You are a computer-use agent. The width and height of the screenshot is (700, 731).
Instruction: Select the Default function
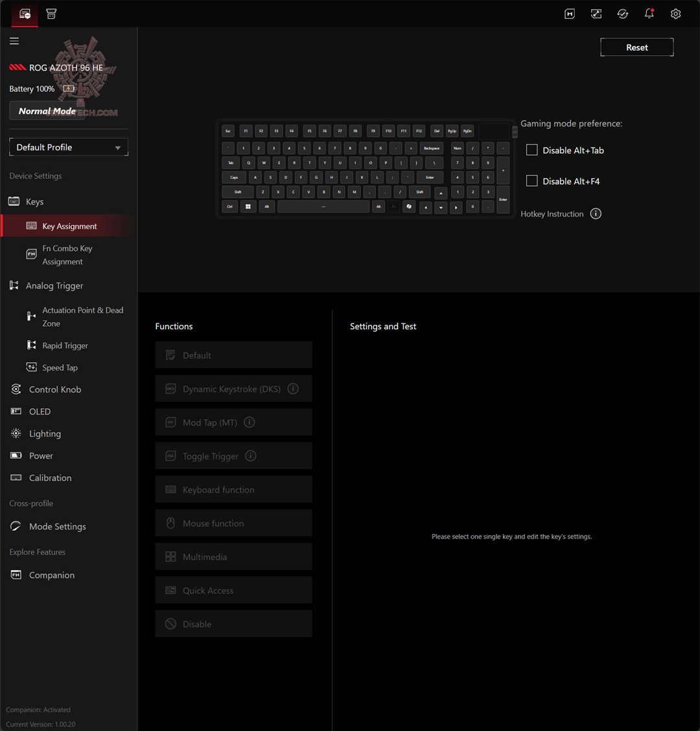tap(233, 355)
